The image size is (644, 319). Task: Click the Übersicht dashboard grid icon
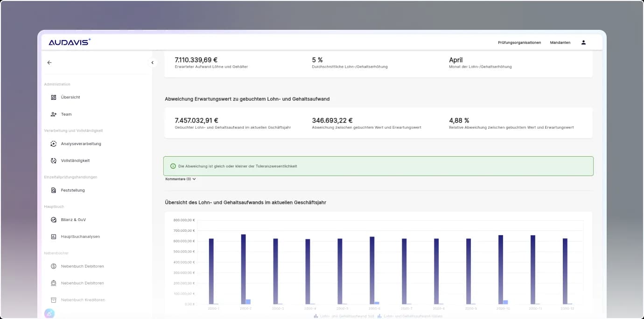point(54,97)
